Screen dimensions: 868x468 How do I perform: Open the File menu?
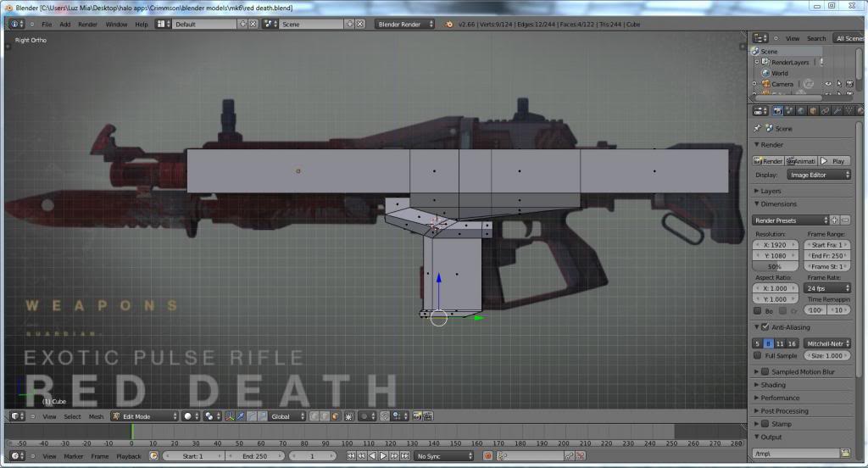pos(47,25)
